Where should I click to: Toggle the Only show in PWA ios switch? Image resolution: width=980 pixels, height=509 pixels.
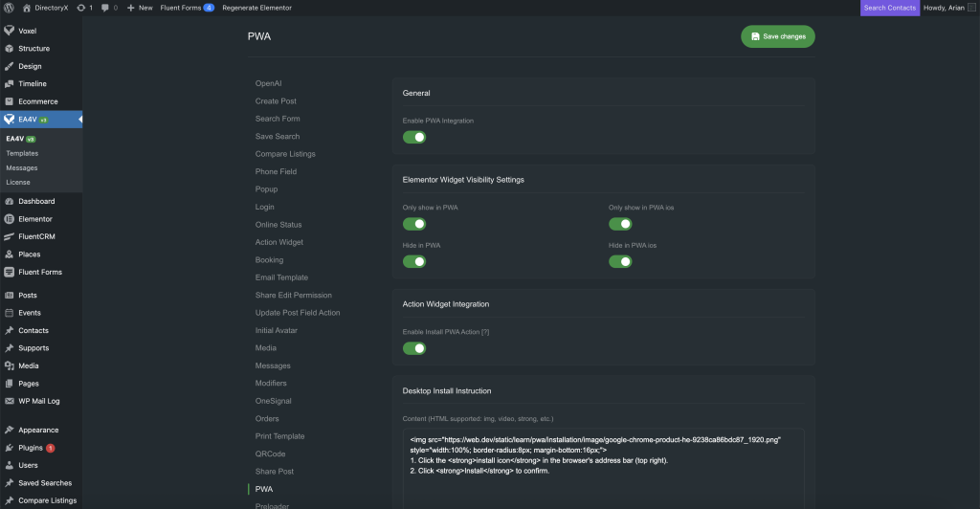tap(620, 224)
